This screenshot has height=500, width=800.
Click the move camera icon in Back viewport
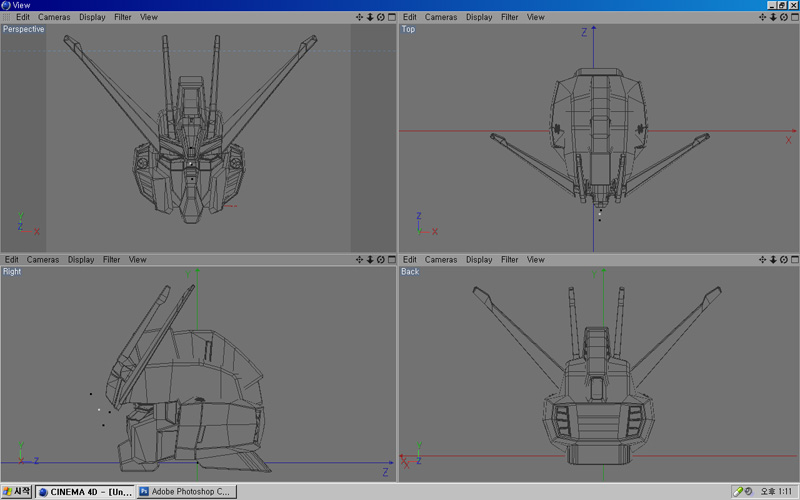tap(762, 260)
